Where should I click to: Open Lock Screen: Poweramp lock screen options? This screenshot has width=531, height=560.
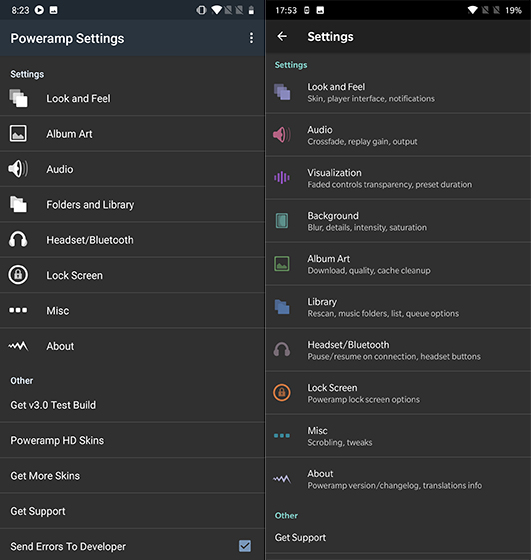(x=398, y=393)
